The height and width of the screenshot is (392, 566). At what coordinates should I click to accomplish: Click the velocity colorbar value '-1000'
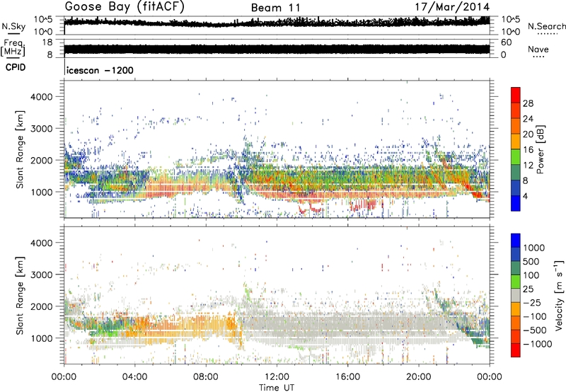click(x=538, y=344)
